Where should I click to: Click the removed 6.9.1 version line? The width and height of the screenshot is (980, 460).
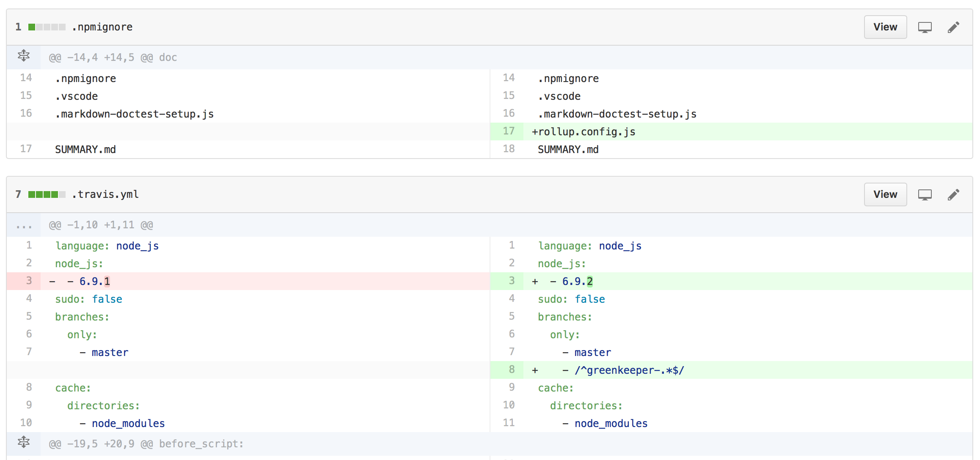[95, 282]
